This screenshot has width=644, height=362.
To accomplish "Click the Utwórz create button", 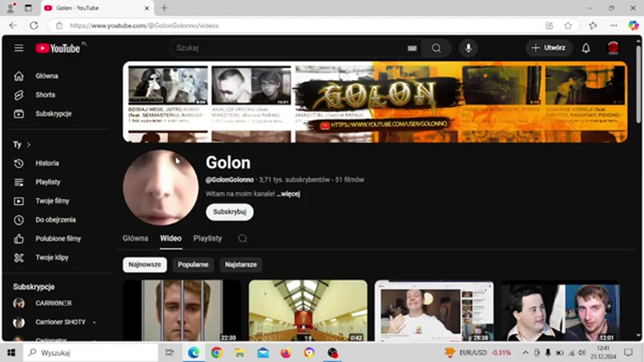I will click(x=549, y=48).
